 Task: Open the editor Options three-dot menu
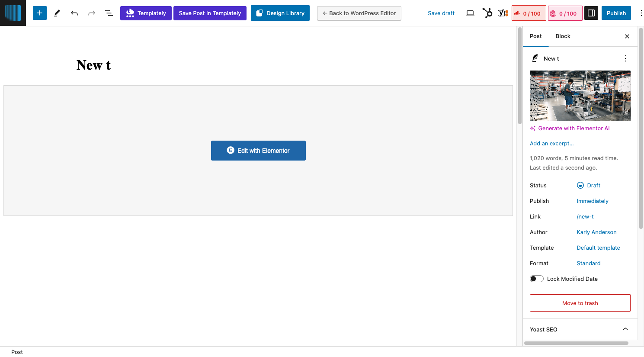641,13
